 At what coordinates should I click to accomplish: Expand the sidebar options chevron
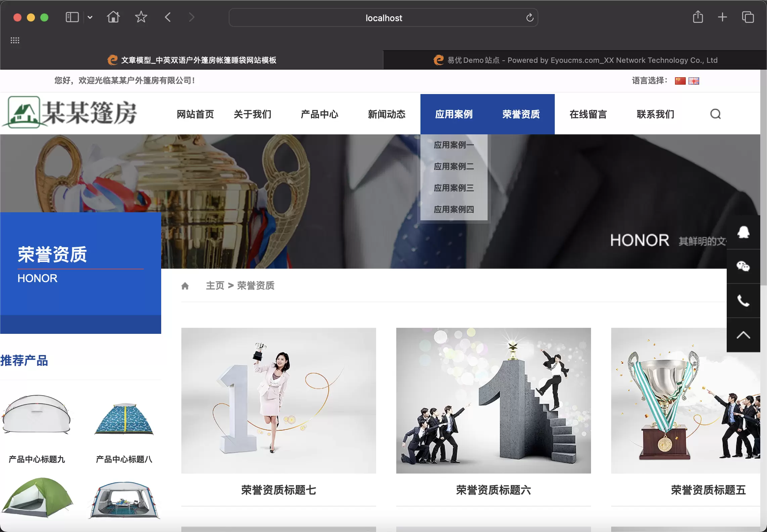pos(90,17)
